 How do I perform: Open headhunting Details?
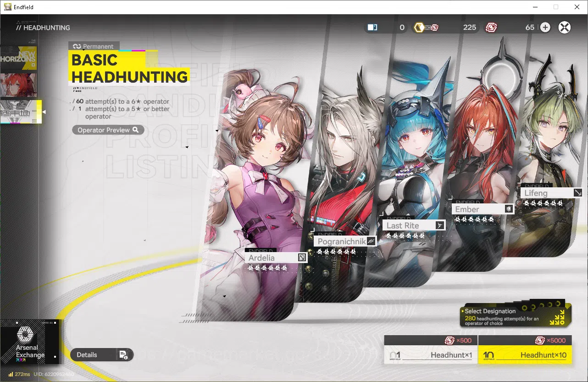tap(102, 354)
